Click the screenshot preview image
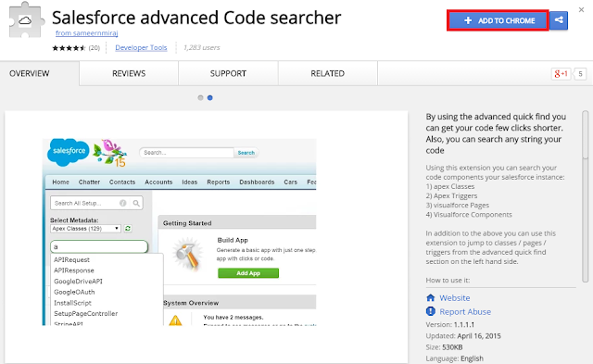 (x=179, y=232)
